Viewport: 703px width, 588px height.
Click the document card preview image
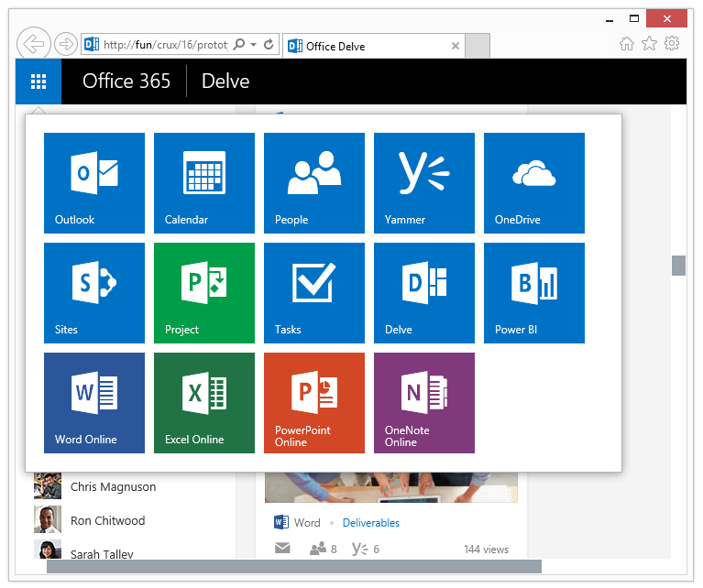[391, 487]
